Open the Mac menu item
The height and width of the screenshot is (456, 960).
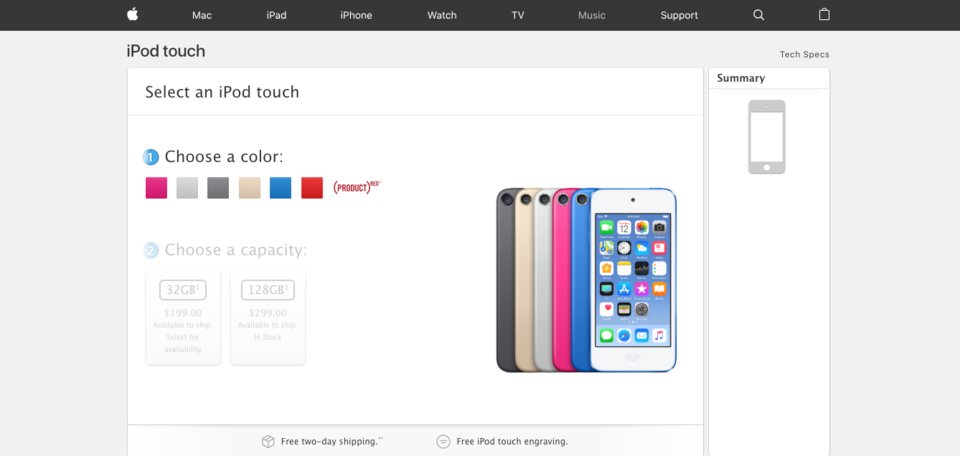[x=202, y=15]
